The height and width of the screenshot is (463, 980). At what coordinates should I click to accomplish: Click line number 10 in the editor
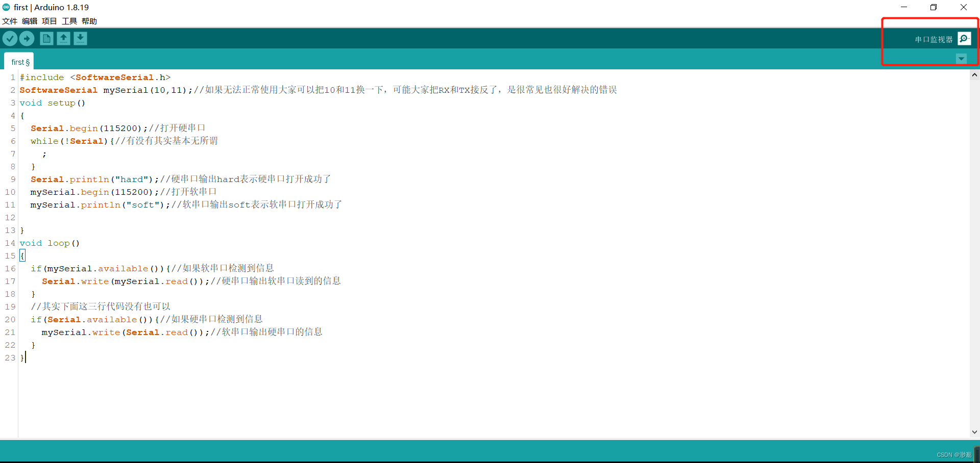[x=10, y=192]
